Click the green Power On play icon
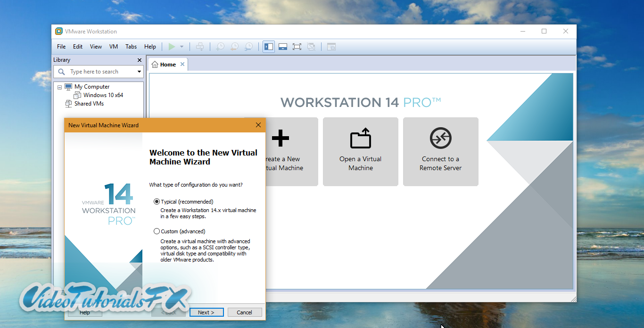The height and width of the screenshot is (328, 644). pyautogui.click(x=172, y=47)
